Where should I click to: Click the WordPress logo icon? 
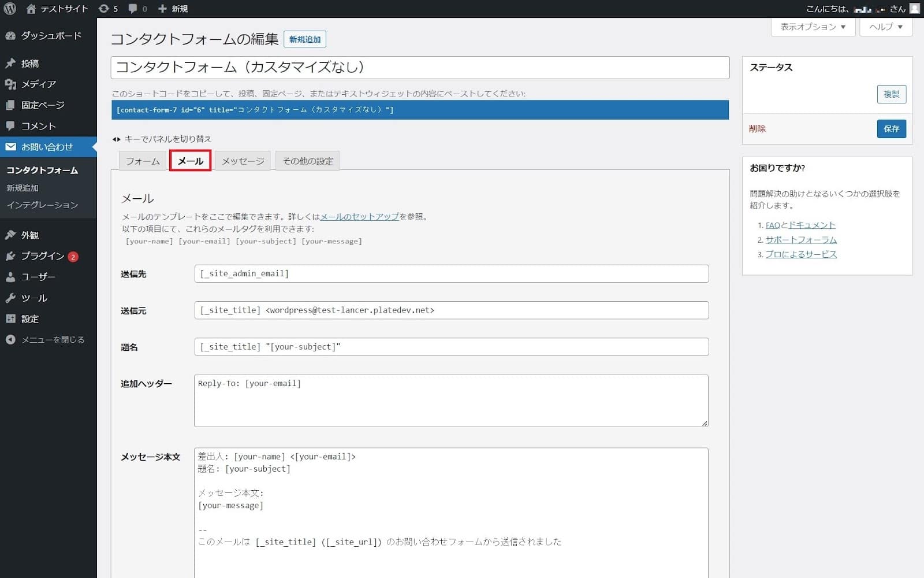10,9
